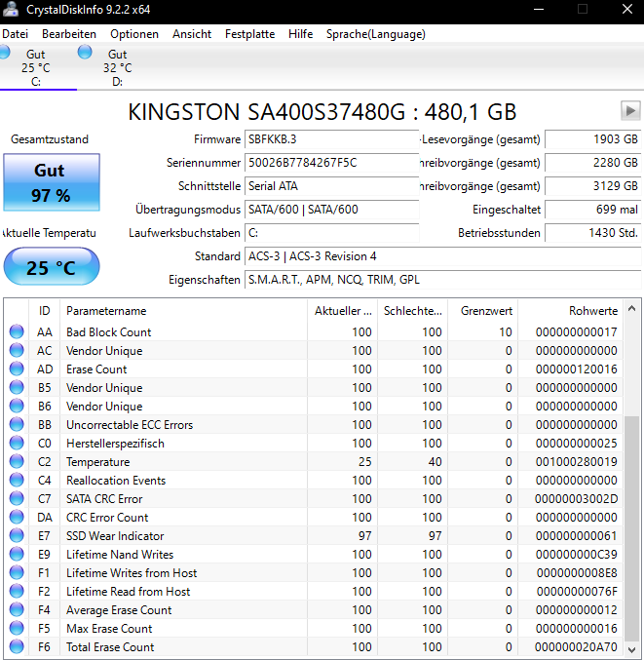The image size is (644, 660).
Task: Open the Ansicht menu
Action: pyautogui.click(x=192, y=34)
